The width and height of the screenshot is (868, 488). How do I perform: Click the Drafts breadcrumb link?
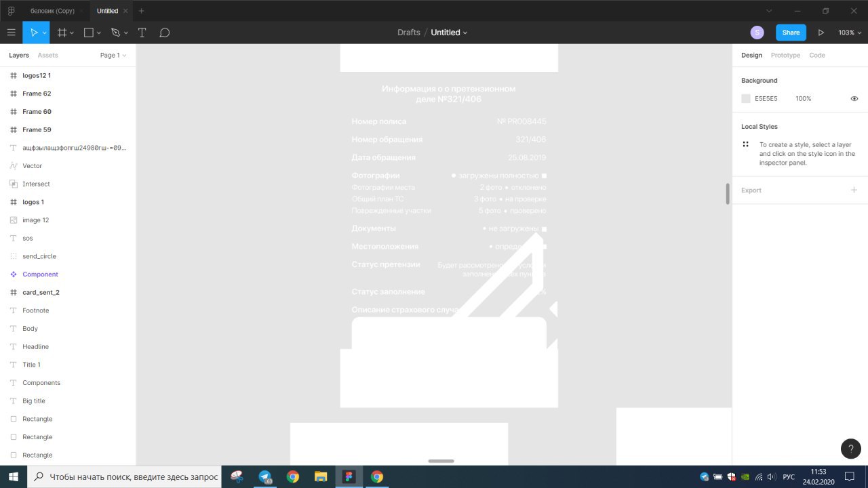point(409,33)
